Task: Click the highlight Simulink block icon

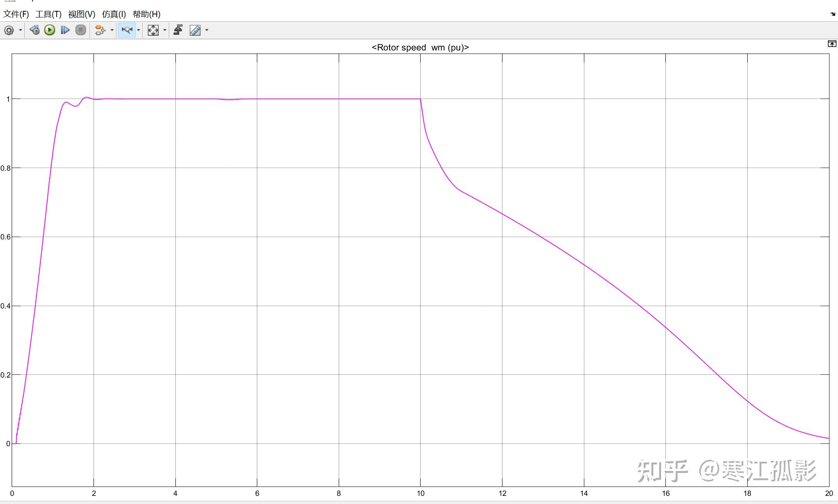Action: tap(100, 30)
